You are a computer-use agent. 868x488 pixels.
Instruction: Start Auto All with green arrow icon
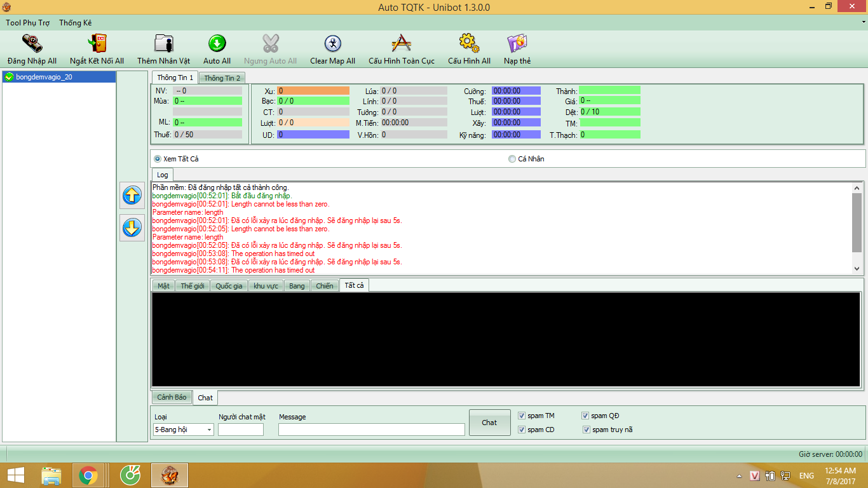point(217,43)
